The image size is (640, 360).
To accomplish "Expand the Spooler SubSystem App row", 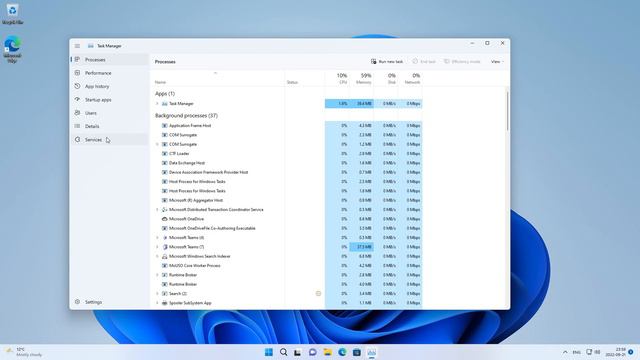I will click(157, 303).
